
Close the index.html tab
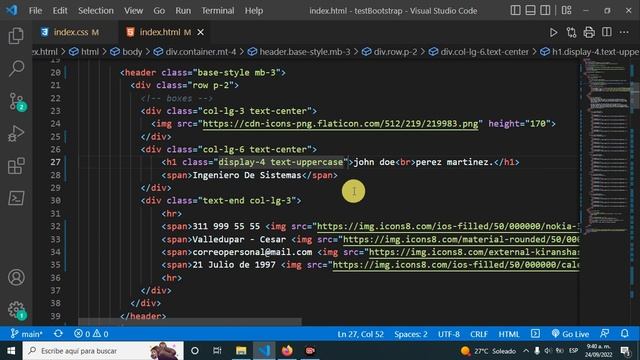200,32
